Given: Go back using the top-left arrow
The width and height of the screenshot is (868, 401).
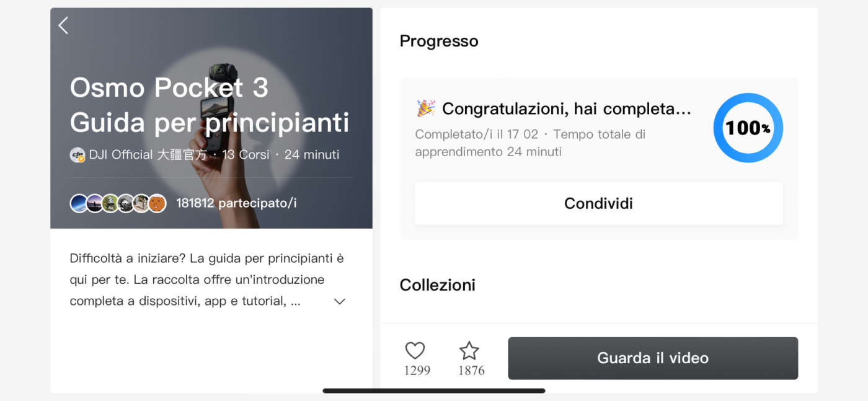Looking at the screenshot, I should click(63, 25).
